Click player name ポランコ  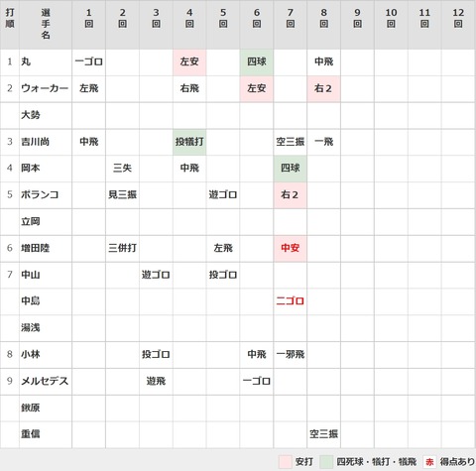pyautogui.click(x=40, y=194)
